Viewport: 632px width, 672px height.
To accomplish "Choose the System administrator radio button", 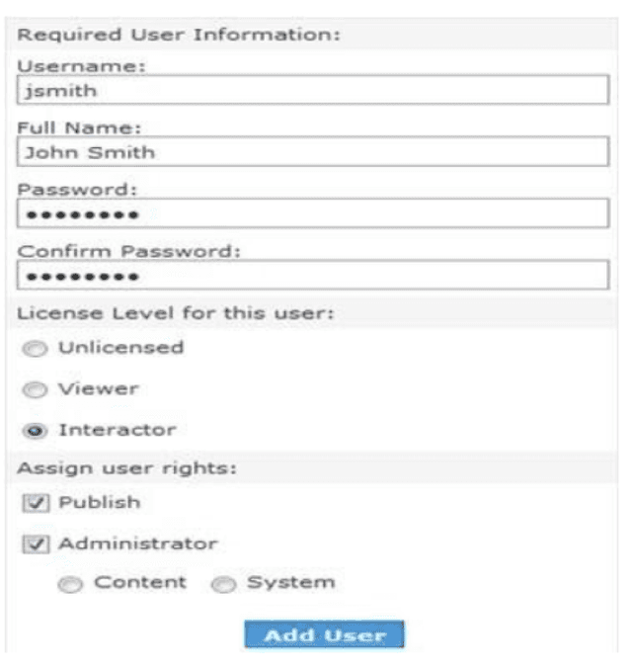I will (x=224, y=584).
